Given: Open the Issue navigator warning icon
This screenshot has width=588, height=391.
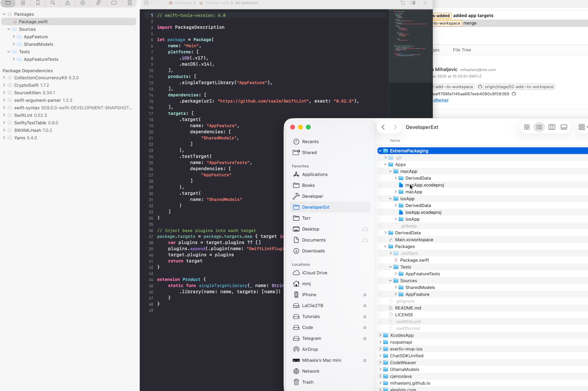Looking at the screenshot, I should click(68, 3).
